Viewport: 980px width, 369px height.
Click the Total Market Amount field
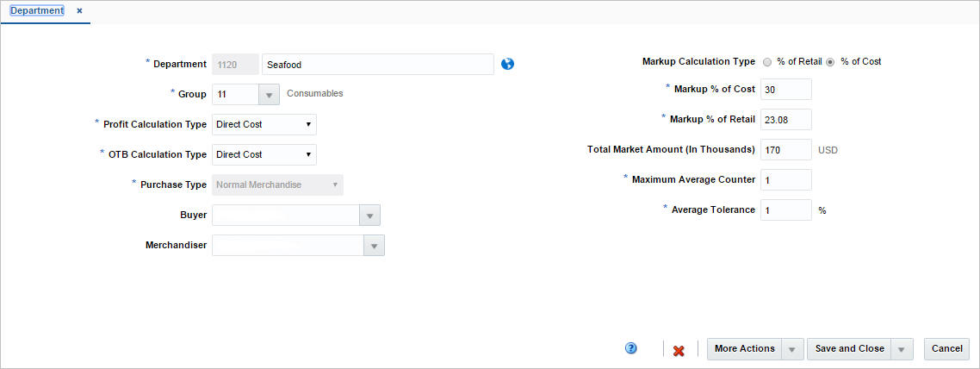tap(785, 150)
